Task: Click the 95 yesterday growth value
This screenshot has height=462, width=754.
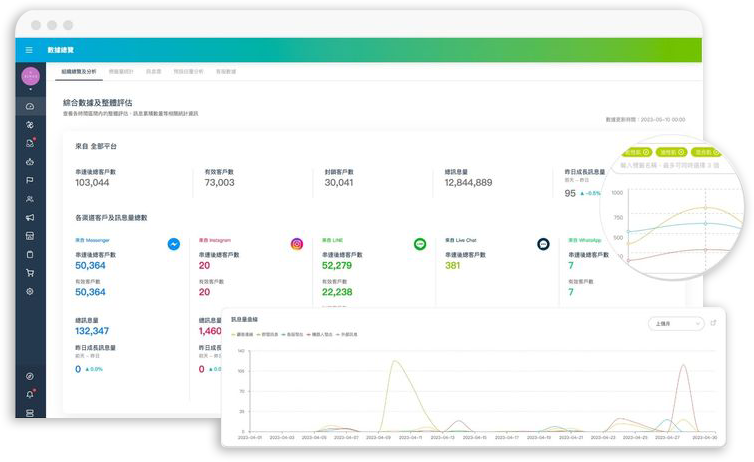Action: pyautogui.click(x=570, y=193)
